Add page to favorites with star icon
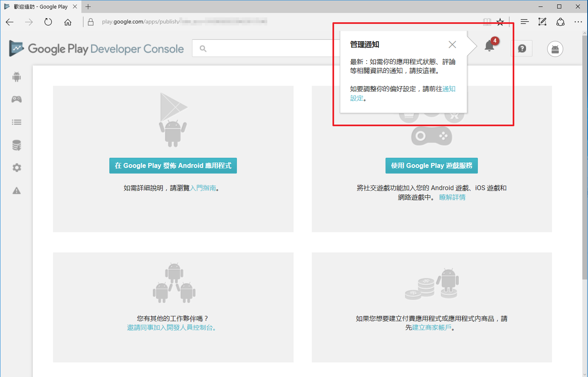Screen dimensions: 588x377 (x=500, y=22)
